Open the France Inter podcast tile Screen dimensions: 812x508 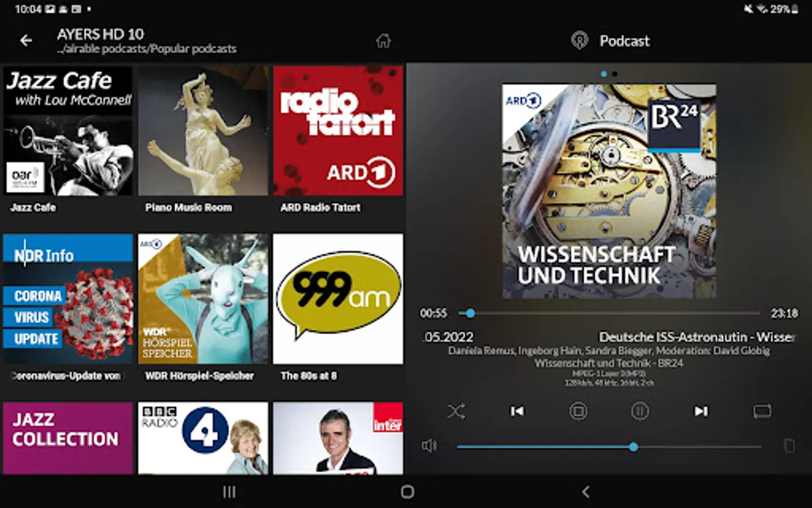coord(338,438)
